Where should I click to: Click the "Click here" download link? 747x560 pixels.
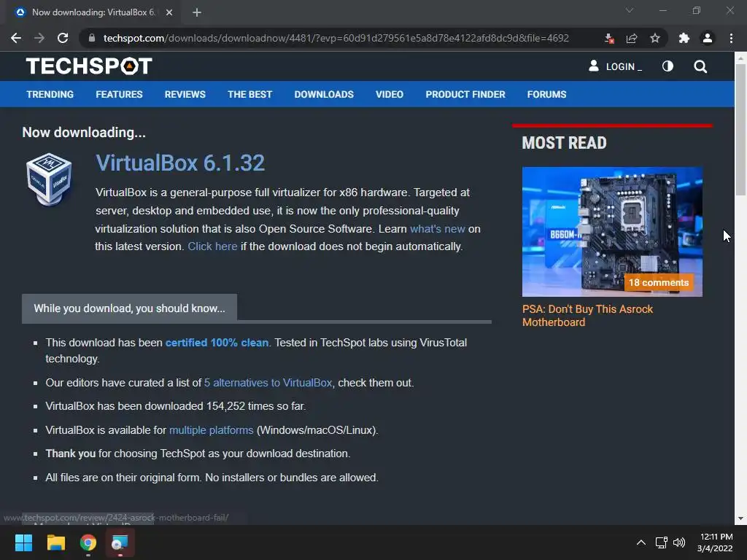[x=212, y=246]
